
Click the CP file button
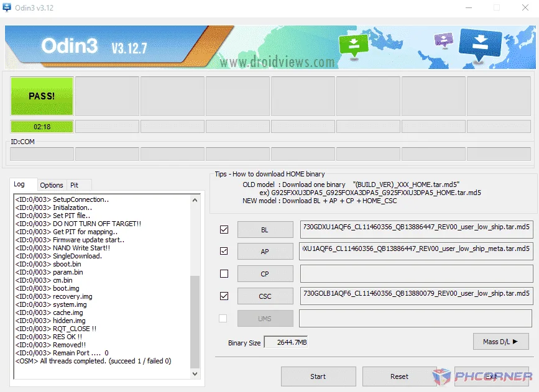coord(265,274)
